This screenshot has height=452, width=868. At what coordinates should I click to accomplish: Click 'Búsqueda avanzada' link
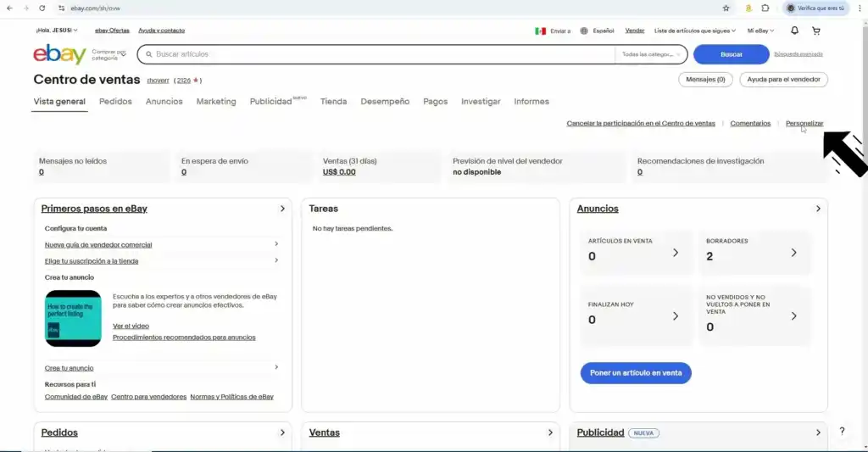click(798, 54)
